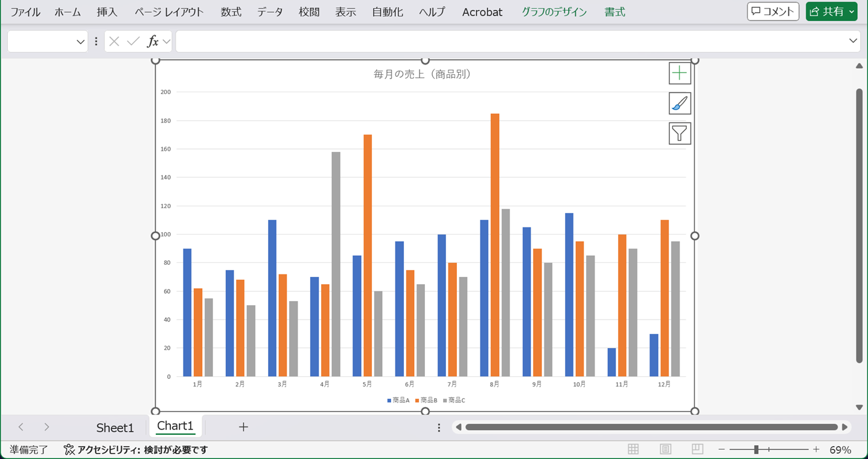Open the Name Box dropdown
The height and width of the screenshot is (459, 868).
coord(80,41)
